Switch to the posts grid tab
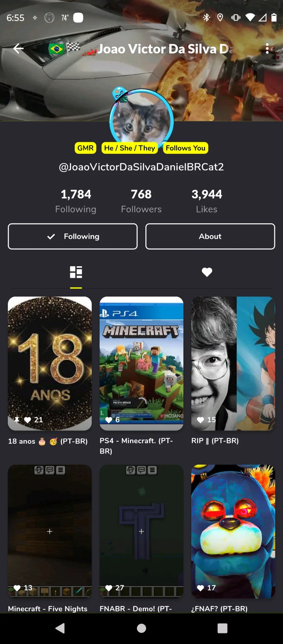This screenshot has width=283, height=644. pyautogui.click(x=76, y=272)
